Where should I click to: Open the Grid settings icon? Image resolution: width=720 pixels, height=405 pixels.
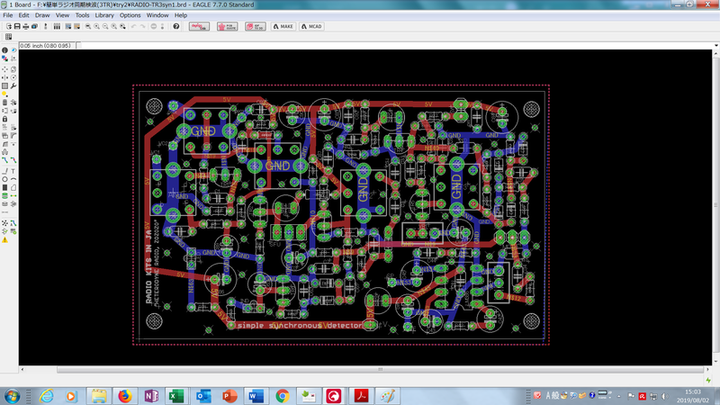tap(6, 38)
